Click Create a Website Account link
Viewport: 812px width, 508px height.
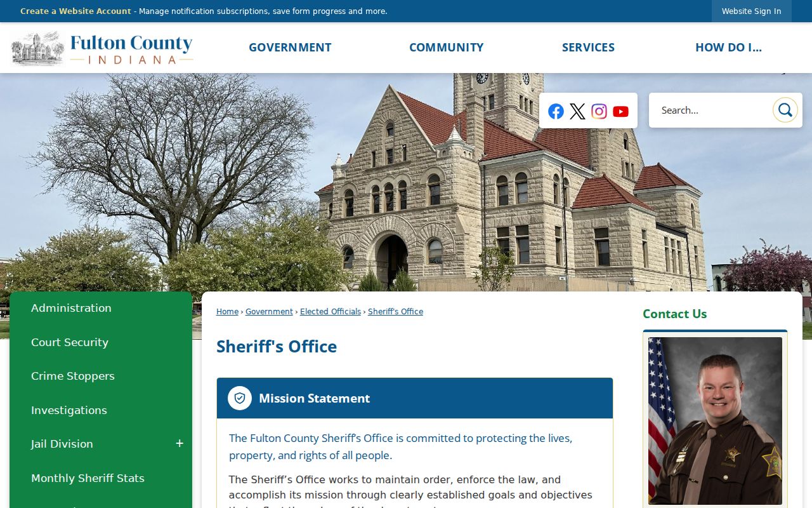coord(75,11)
